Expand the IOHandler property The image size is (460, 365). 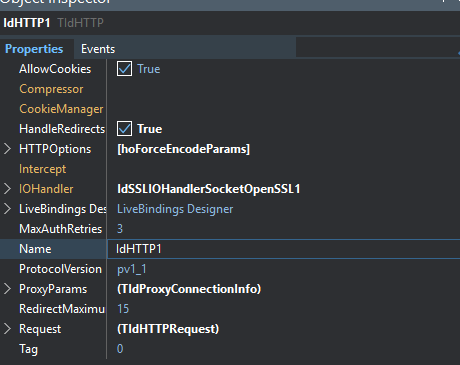(7, 189)
